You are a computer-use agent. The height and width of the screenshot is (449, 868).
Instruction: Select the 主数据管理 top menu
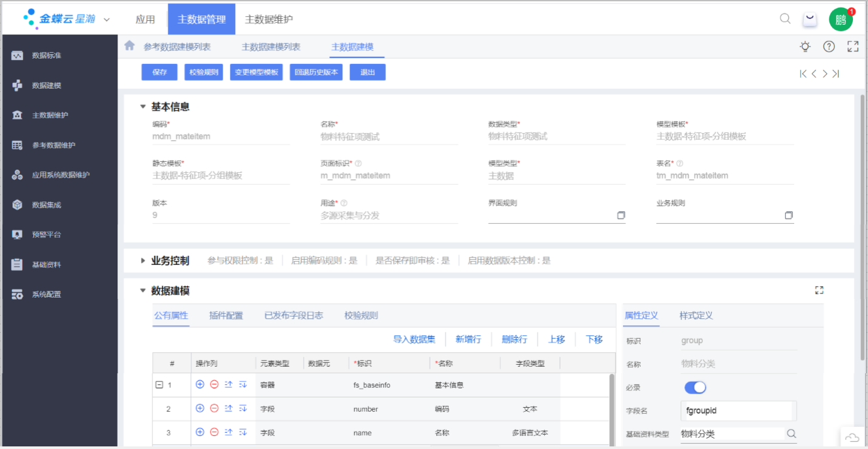(202, 20)
